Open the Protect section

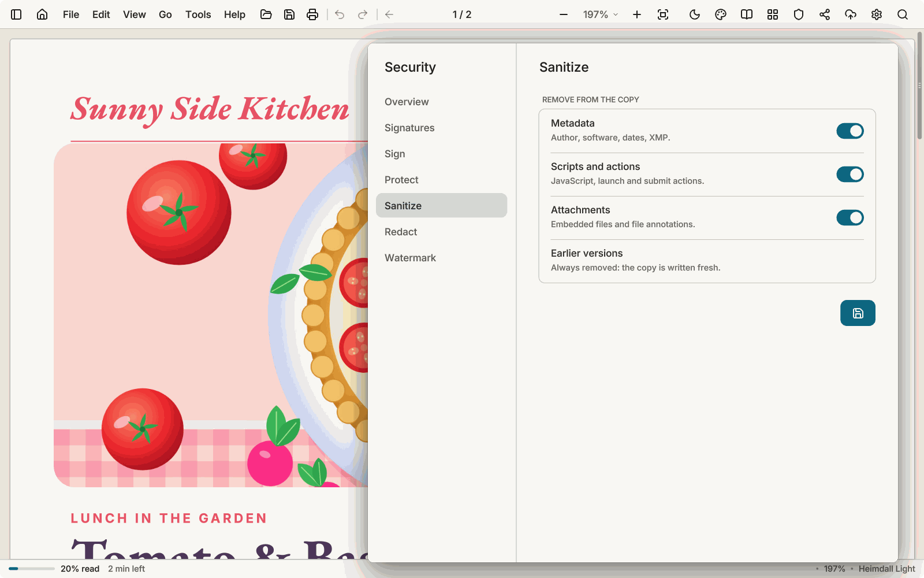(x=441, y=180)
